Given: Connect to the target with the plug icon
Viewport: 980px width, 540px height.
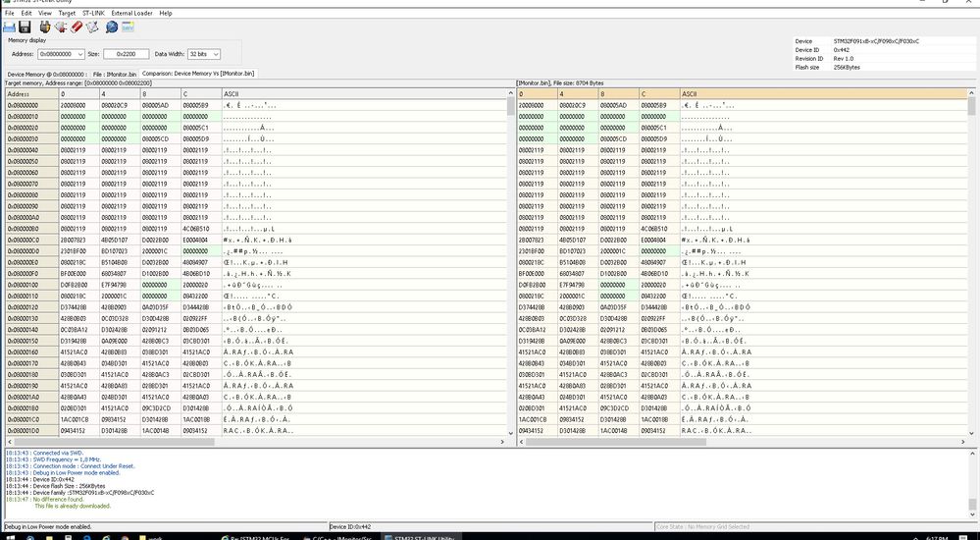Looking at the screenshot, I should coord(44,27).
